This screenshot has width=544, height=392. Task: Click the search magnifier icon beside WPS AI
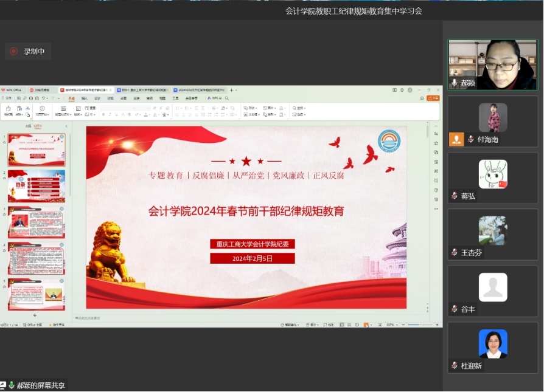click(227, 98)
